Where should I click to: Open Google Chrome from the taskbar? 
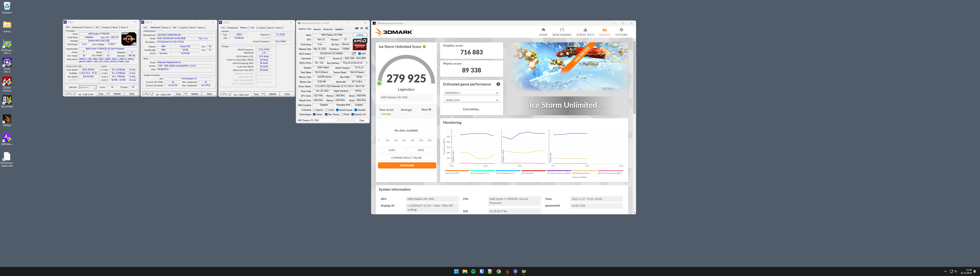pyautogui.click(x=498, y=271)
